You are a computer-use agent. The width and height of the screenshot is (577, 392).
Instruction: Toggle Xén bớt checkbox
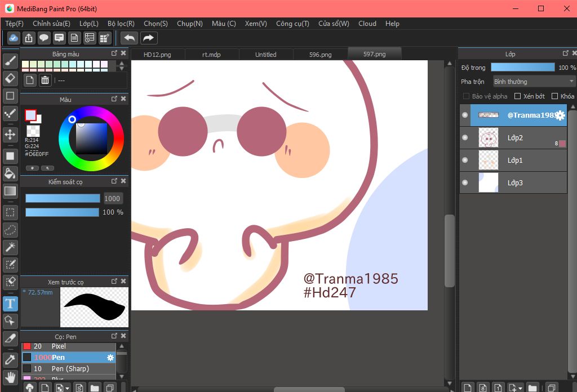(x=517, y=96)
